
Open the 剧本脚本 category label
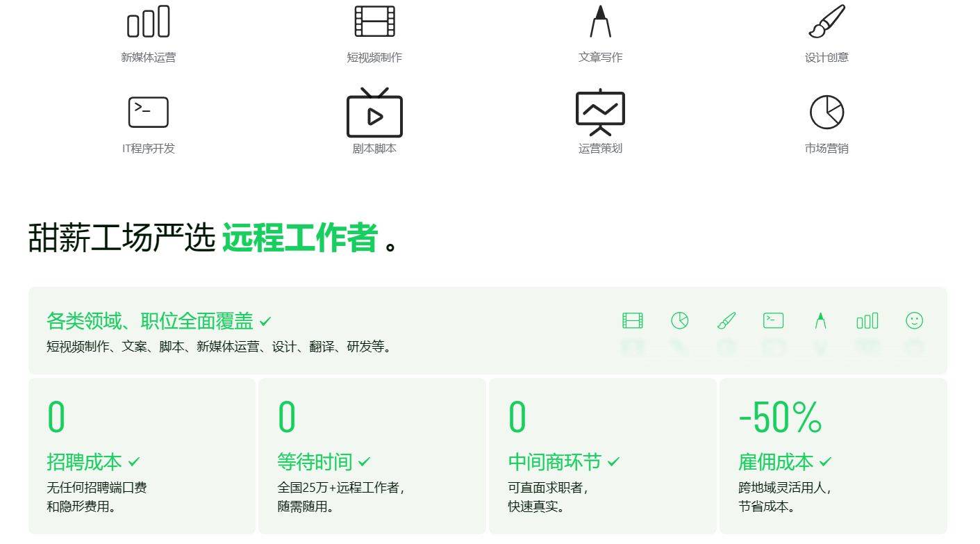[x=374, y=149]
